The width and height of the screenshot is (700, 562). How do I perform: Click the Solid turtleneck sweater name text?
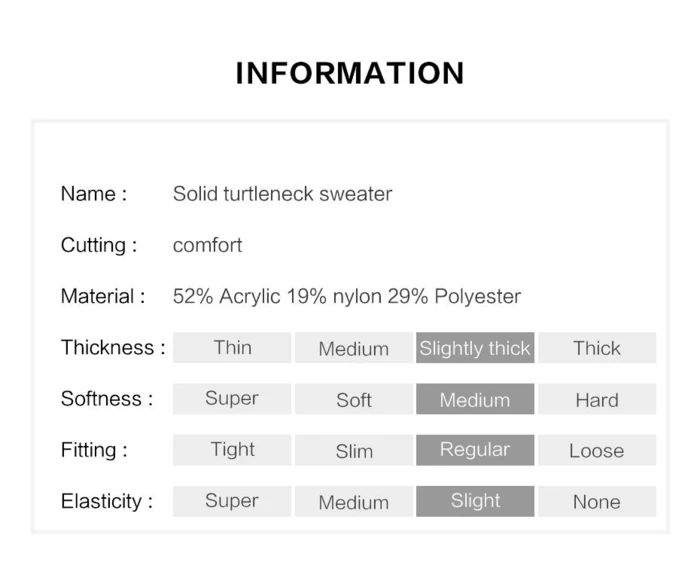[282, 194]
